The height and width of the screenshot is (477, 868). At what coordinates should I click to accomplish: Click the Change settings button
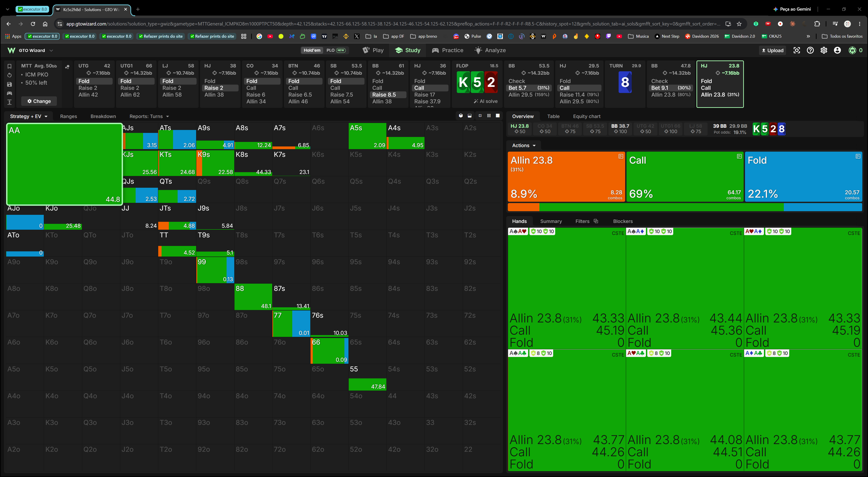pos(39,101)
